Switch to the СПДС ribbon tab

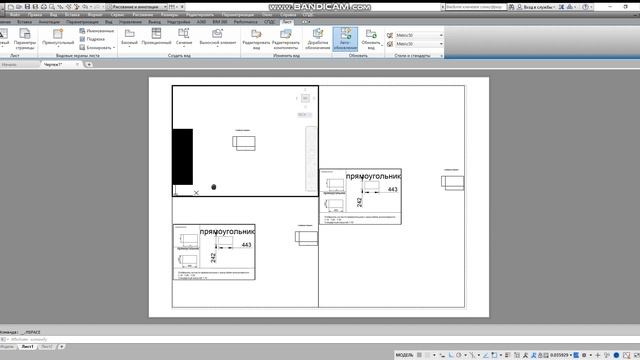click(269, 22)
